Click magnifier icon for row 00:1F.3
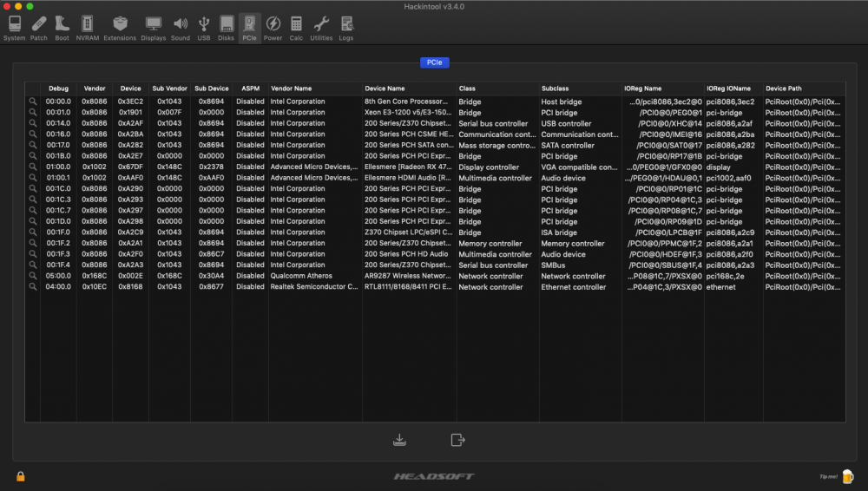868x491 pixels. point(33,254)
